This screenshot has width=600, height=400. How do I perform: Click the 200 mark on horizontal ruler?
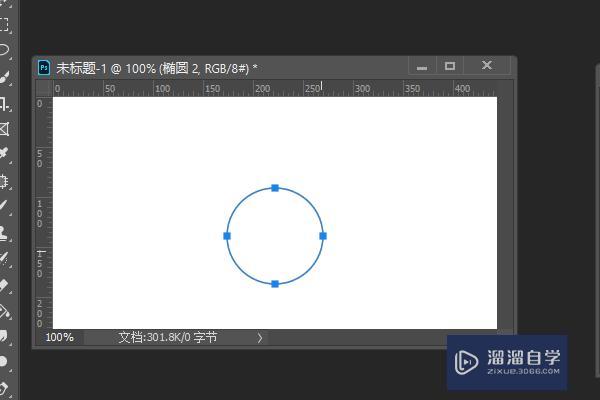point(262,89)
